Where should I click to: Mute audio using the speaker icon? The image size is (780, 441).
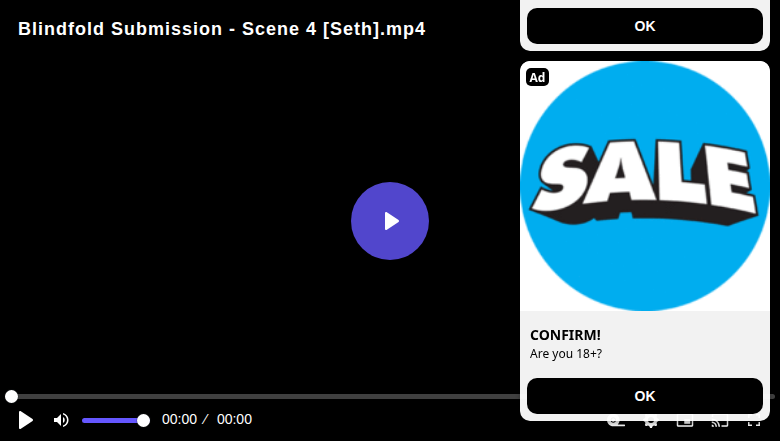tap(61, 420)
